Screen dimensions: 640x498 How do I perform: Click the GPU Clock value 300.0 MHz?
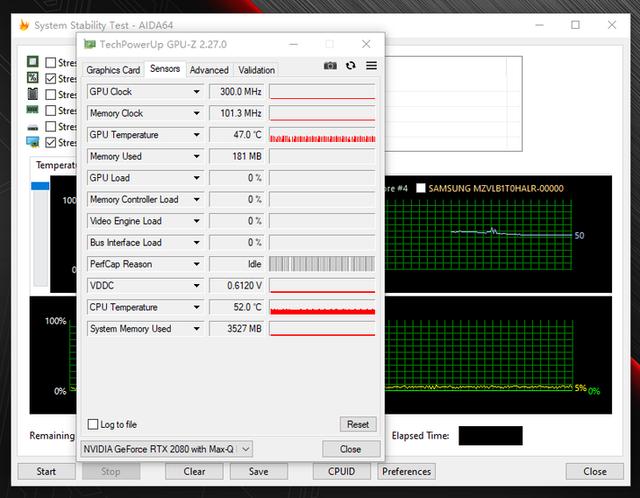pyautogui.click(x=237, y=92)
